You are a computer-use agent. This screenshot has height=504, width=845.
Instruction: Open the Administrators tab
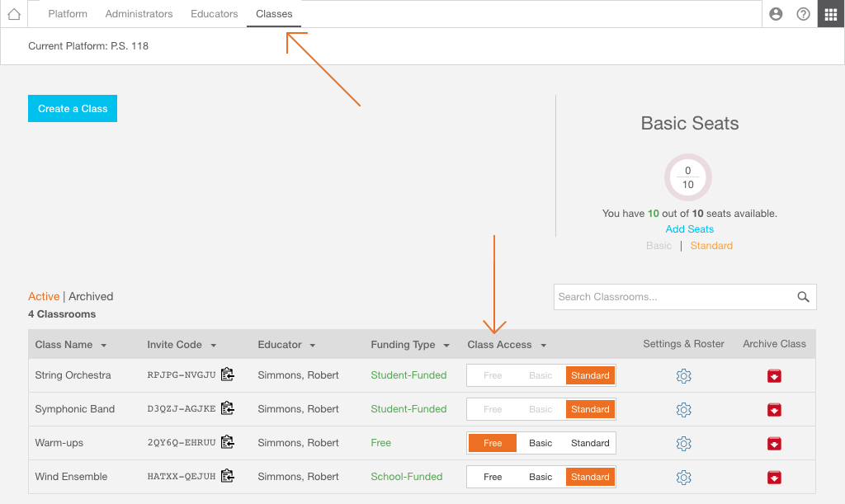coord(139,14)
